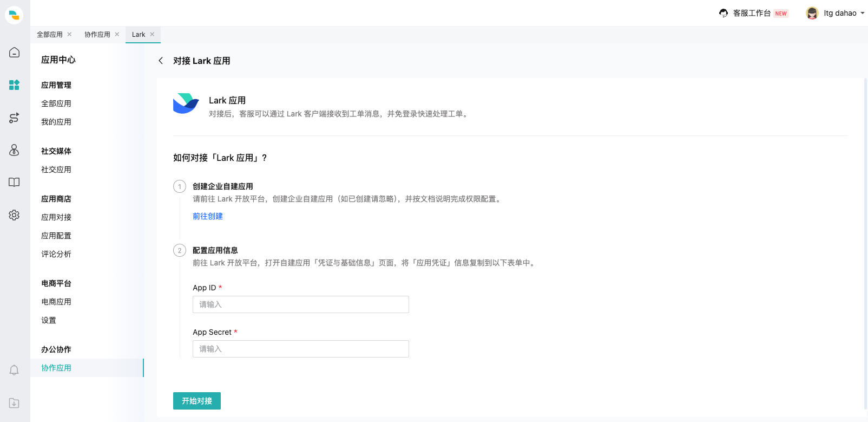Screen dimensions: 868x422
Task: Click the 开始对接 button
Action: [x=197, y=401]
